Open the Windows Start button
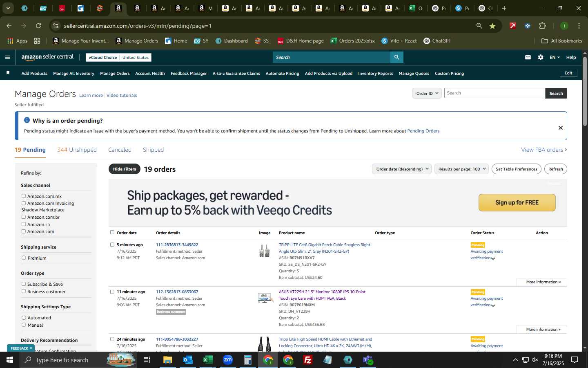The image size is (588, 368). pyautogui.click(x=10, y=360)
